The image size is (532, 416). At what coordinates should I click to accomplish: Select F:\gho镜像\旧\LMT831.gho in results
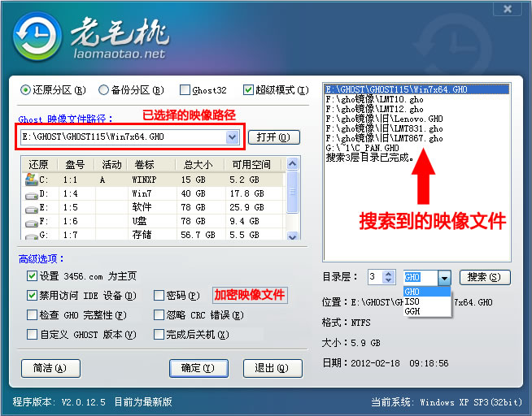click(x=416, y=128)
